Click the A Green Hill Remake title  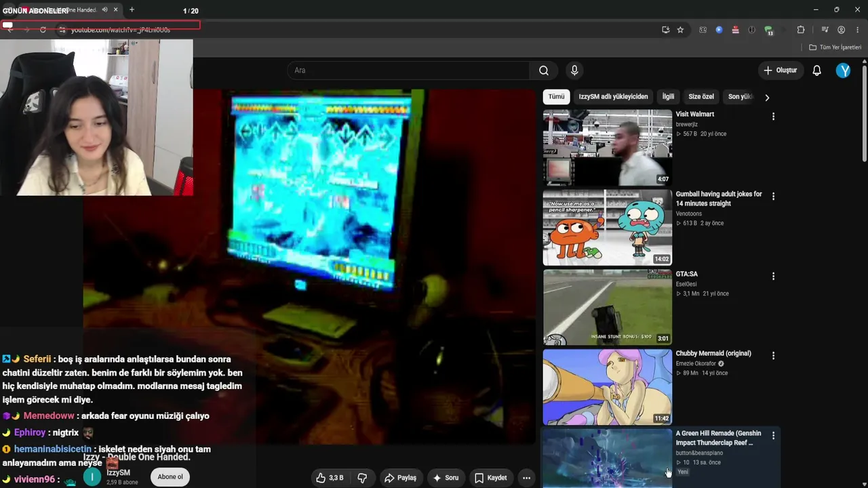pos(719,438)
